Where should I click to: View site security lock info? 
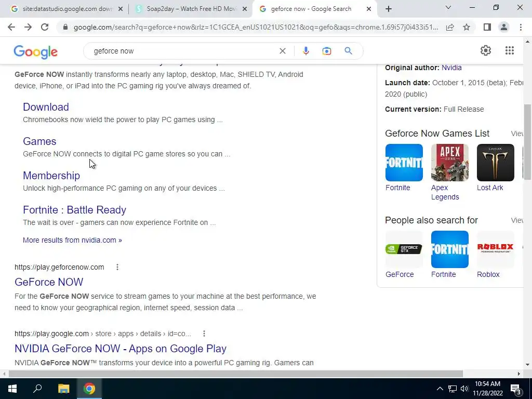click(65, 27)
